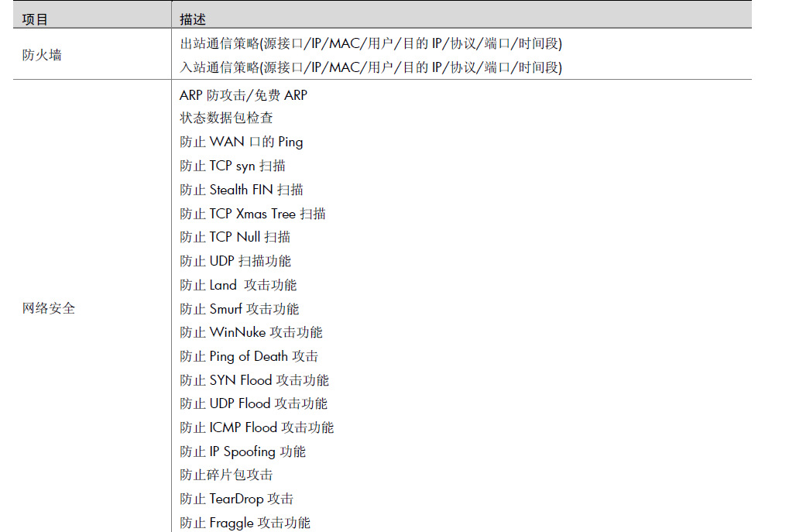Screen dimensions: 789x532
Task: Select the 防止 TCP syn 扫描 line
Action: click(233, 166)
